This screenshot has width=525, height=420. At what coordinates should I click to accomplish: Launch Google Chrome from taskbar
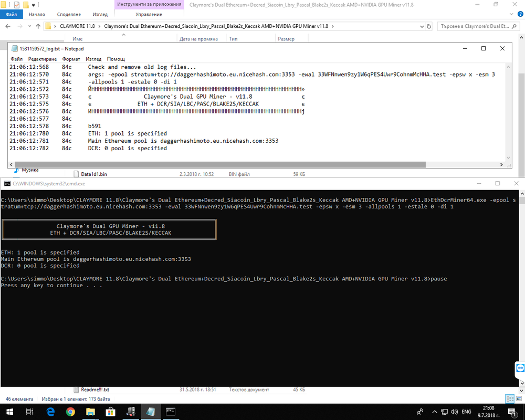tap(70, 412)
